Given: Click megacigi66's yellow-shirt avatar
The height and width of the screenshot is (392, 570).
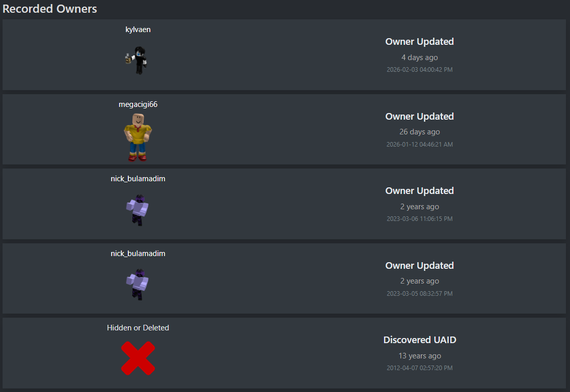Looking at the screenshot, I should coord(138,137).
